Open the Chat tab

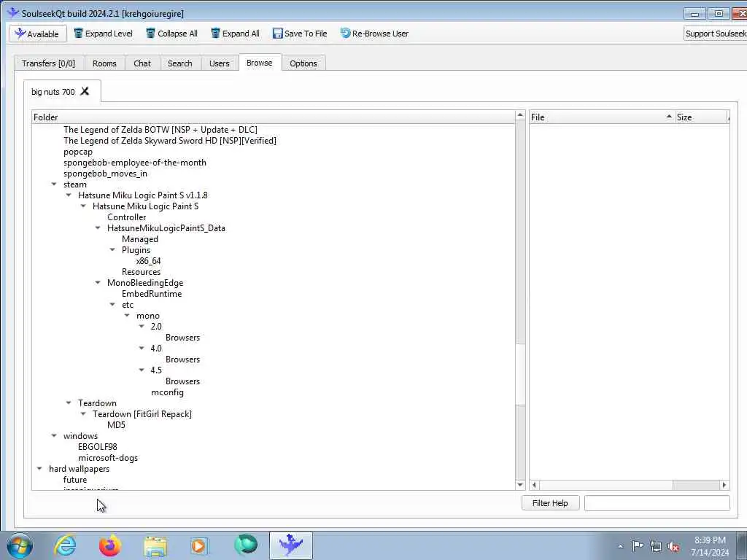142,63
